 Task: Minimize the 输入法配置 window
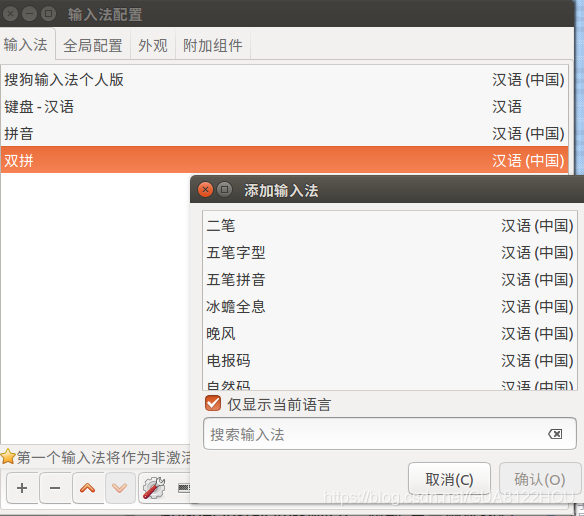[29, 14]
